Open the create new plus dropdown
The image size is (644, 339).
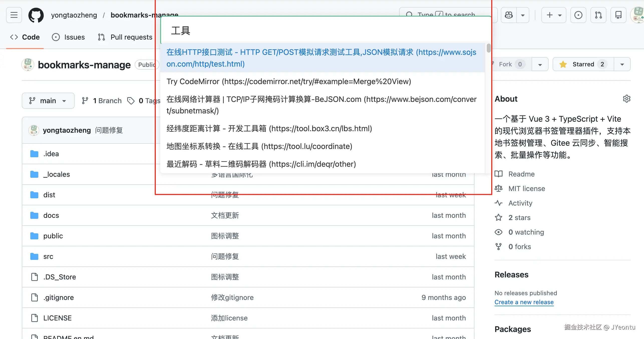tap(554, 15)
